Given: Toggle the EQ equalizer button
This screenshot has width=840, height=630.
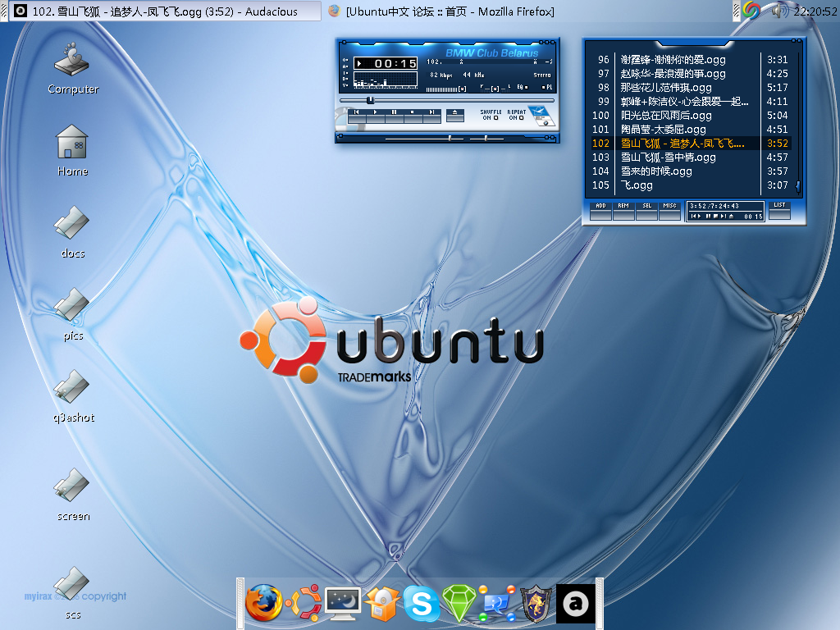Looking at the screenshot, I should pos(523,87).
